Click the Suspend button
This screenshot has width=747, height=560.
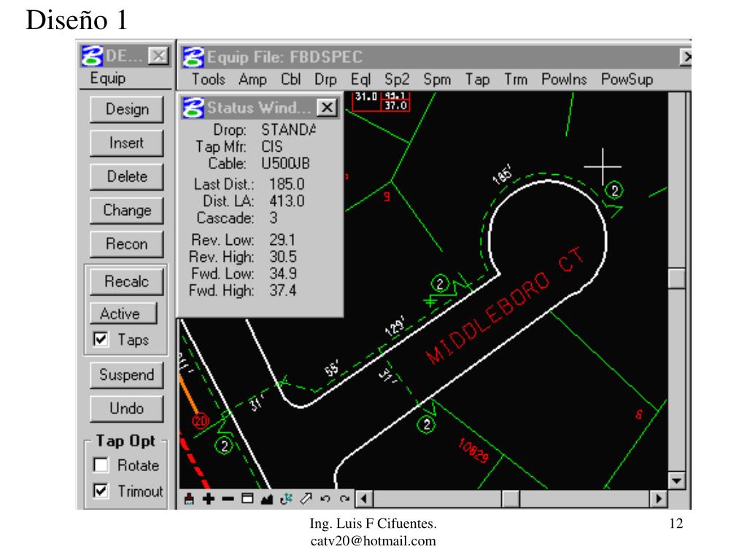point(127,375)
